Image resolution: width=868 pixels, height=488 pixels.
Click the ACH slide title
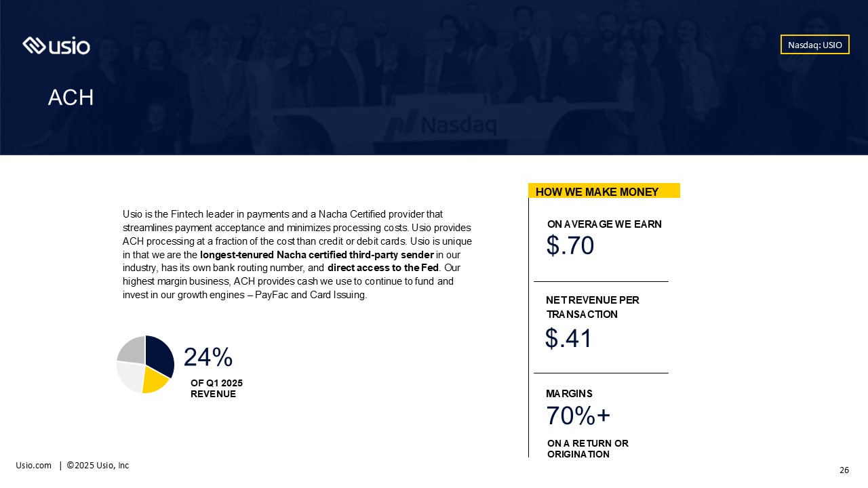[x=71, y=98]
